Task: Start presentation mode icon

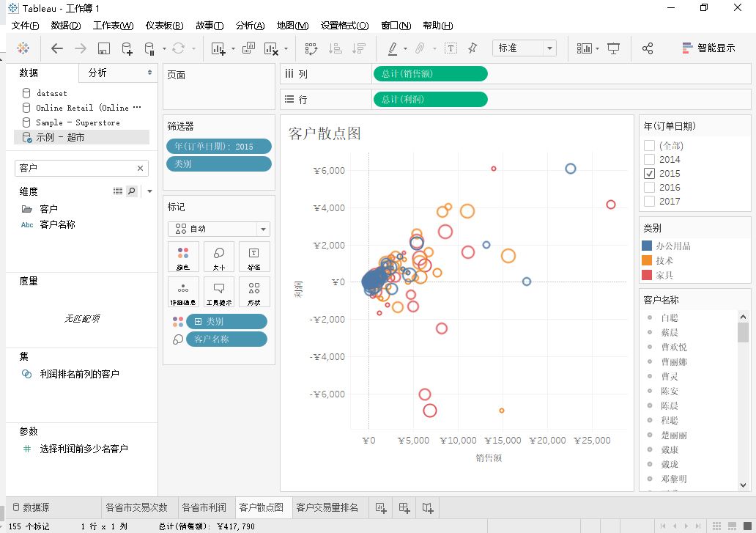Action: (613, 48)
